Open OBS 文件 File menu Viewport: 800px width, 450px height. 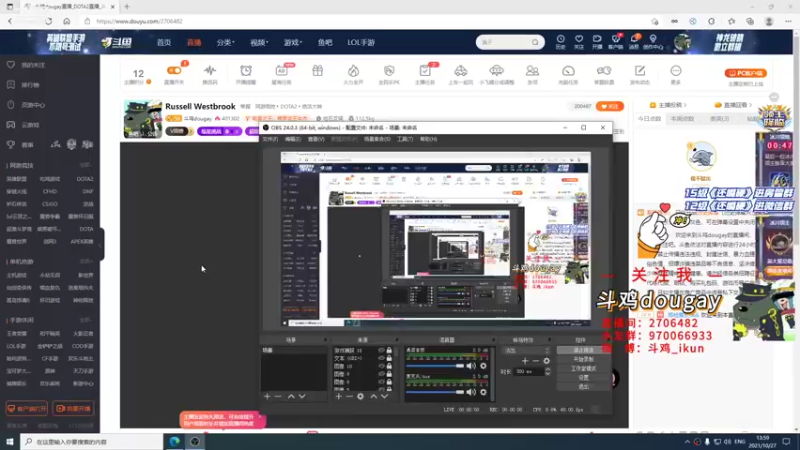(x=270, y=139)
